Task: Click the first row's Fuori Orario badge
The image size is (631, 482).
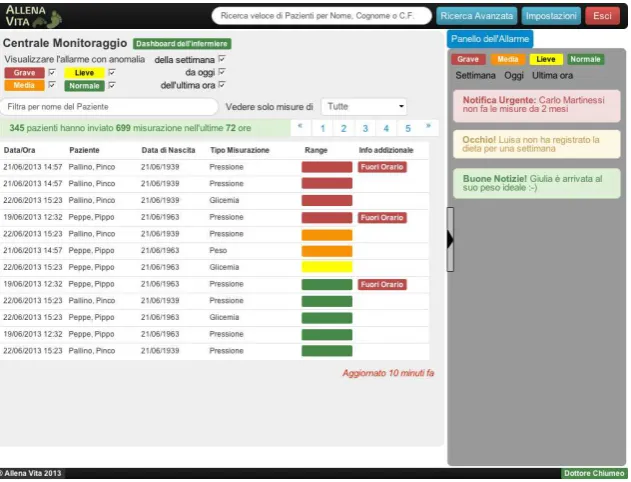Action: (382, 167)
